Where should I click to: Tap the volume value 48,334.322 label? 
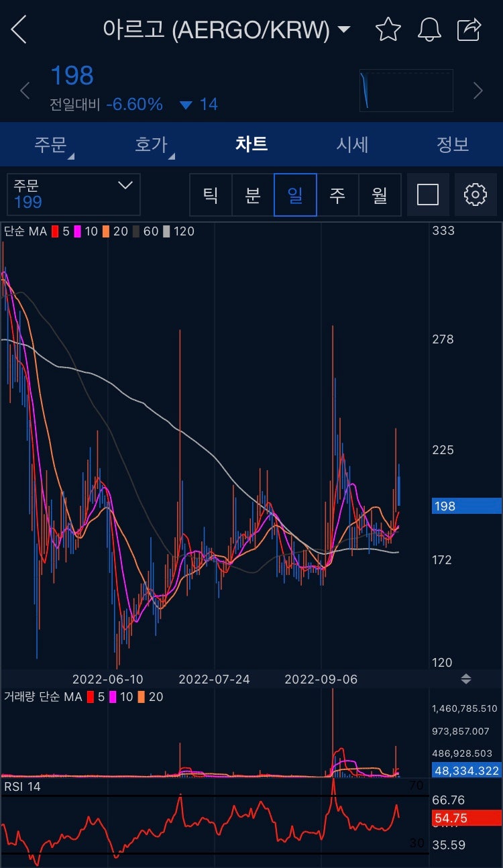467,771
